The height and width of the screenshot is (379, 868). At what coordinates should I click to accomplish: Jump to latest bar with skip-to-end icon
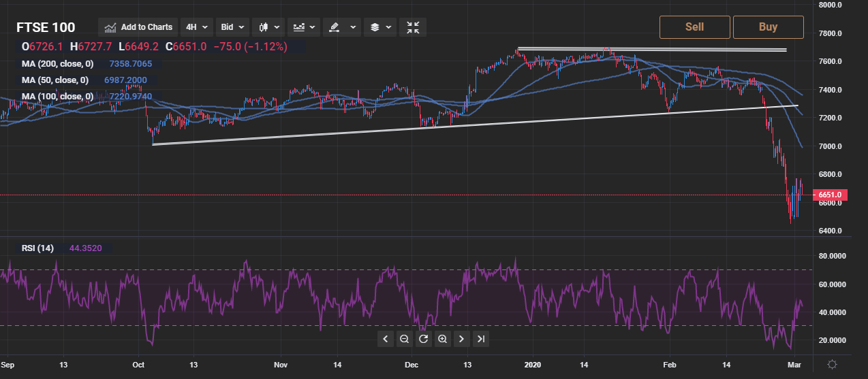click(x=480, y=339)
